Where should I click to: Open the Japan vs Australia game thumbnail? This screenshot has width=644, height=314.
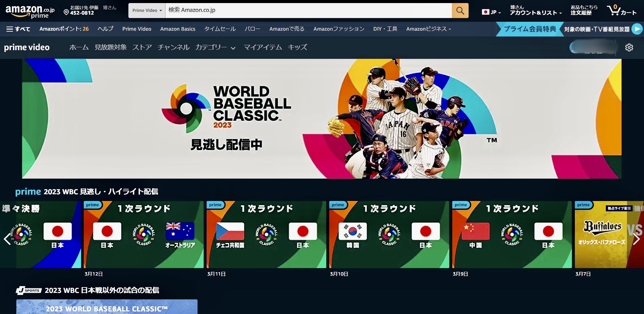144,234
